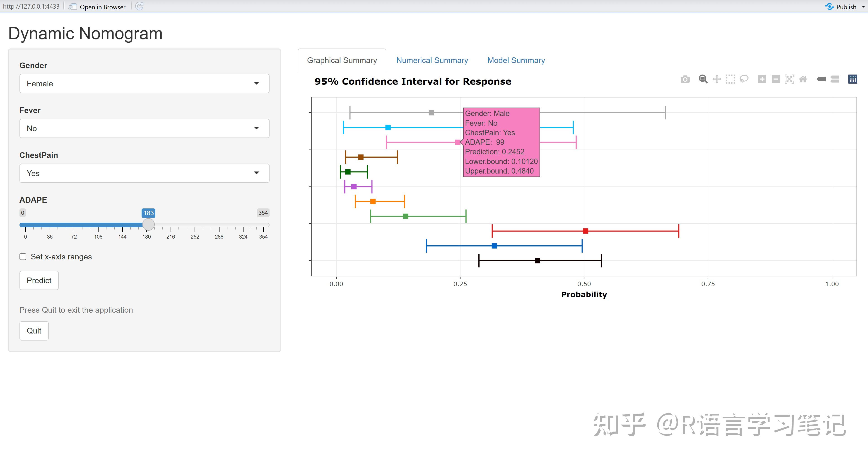Reset the axes using the home icon

(803, 79)
